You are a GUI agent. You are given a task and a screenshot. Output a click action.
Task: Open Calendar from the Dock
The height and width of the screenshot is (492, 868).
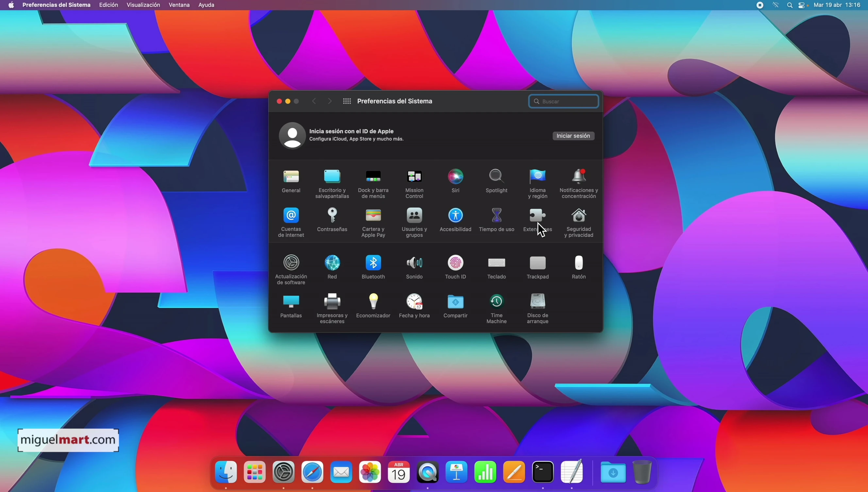(399, 472)
